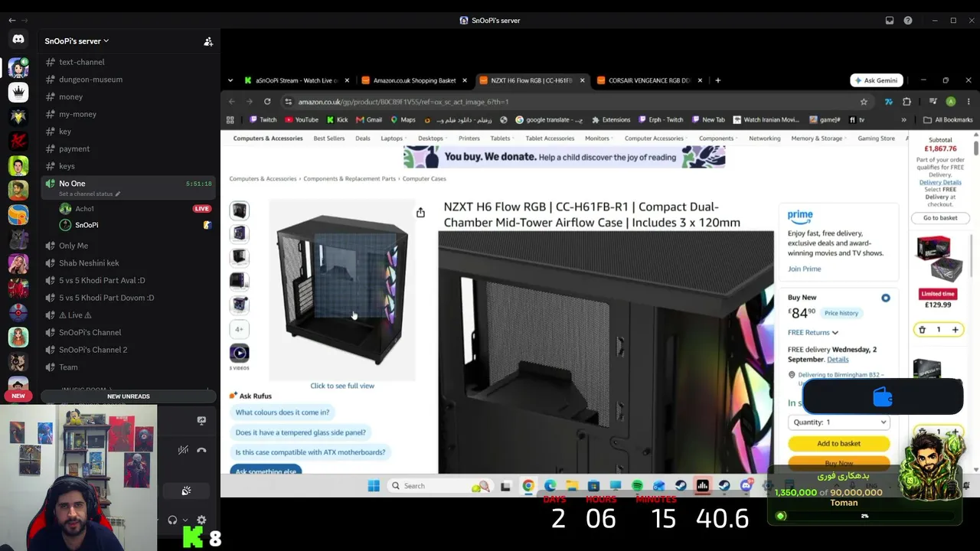This screenshot has width=980, height=551.
Task: Open the Discord inbox icon in title bar
Action: (x=889, y=21)
